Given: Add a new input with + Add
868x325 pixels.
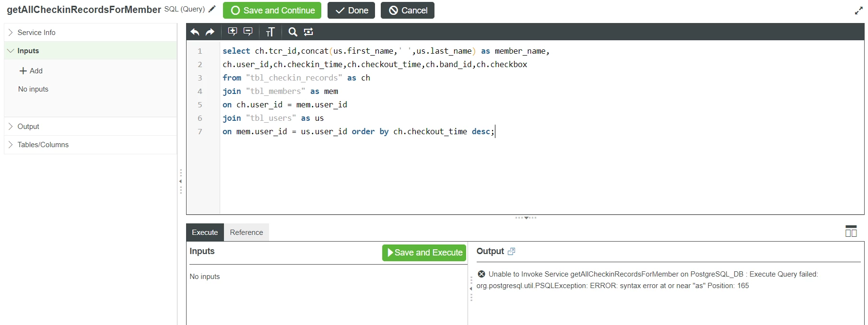Looking at the screenshot, I should coord(31,71).
